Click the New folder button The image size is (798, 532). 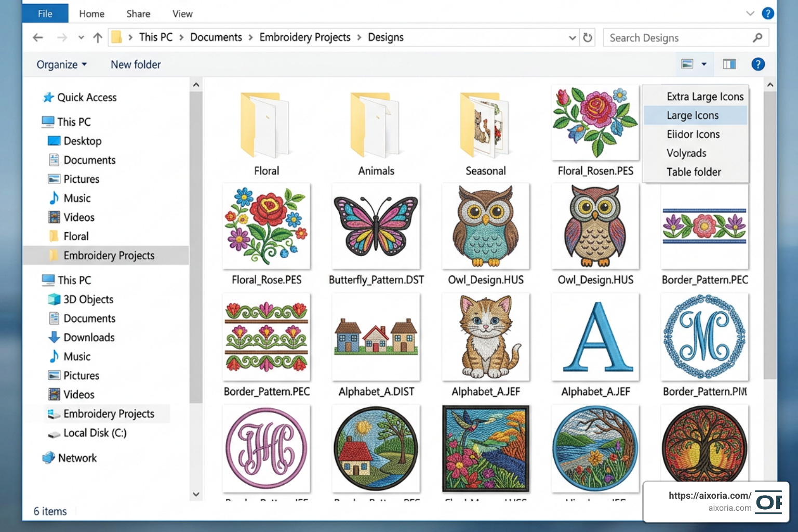[x=136, y=64]
